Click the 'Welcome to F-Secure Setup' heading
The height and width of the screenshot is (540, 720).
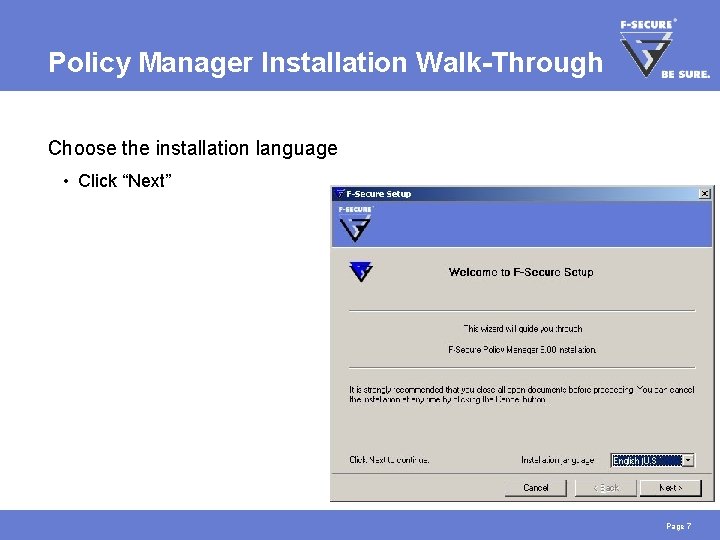(x=521, y=272)
